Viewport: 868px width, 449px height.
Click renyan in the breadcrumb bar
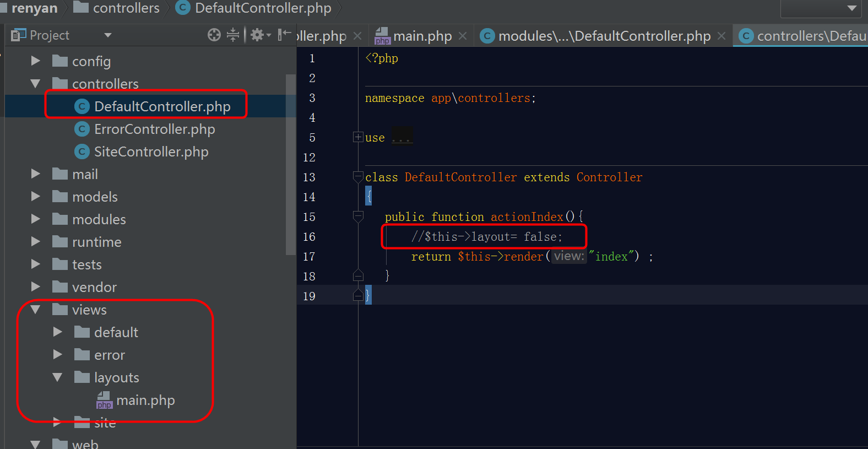[x=34, y=8]
